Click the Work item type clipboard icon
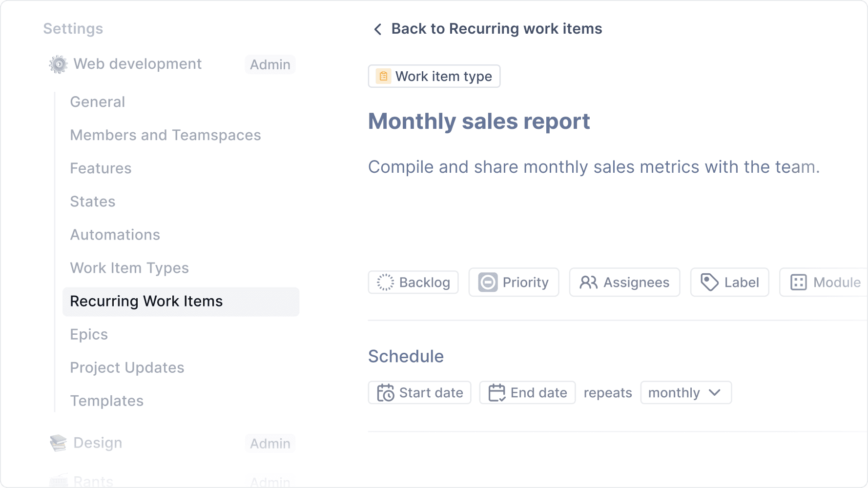 (x=383, y=76)
